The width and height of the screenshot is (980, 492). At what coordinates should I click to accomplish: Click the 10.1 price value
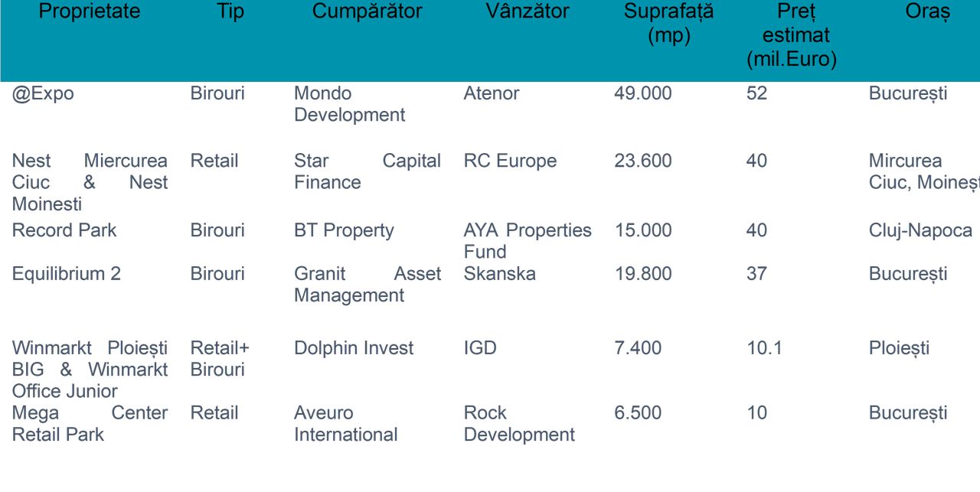coord(765,348)
